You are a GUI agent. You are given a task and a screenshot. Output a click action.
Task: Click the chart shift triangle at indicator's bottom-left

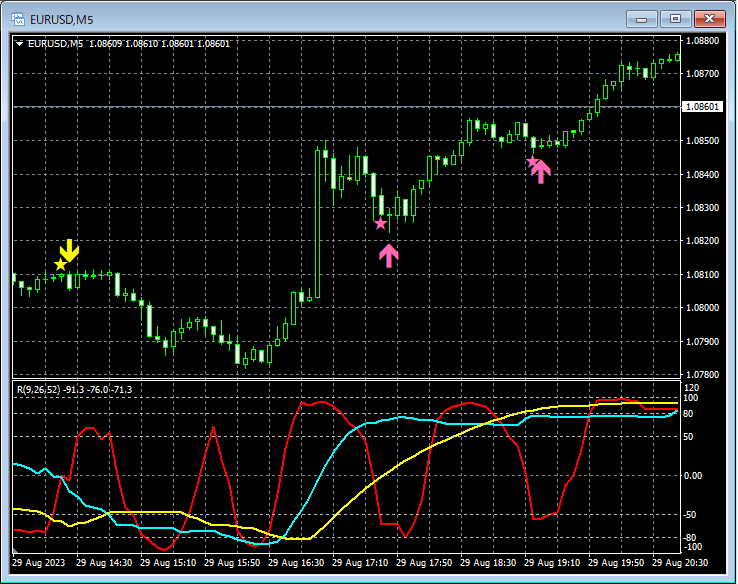(x=16, y=550)
